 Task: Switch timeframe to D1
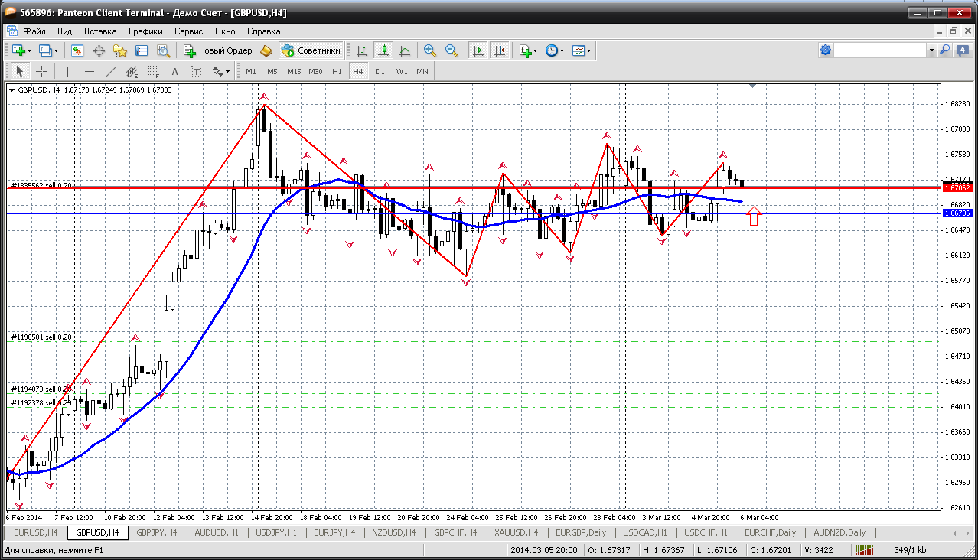[380, 71]
